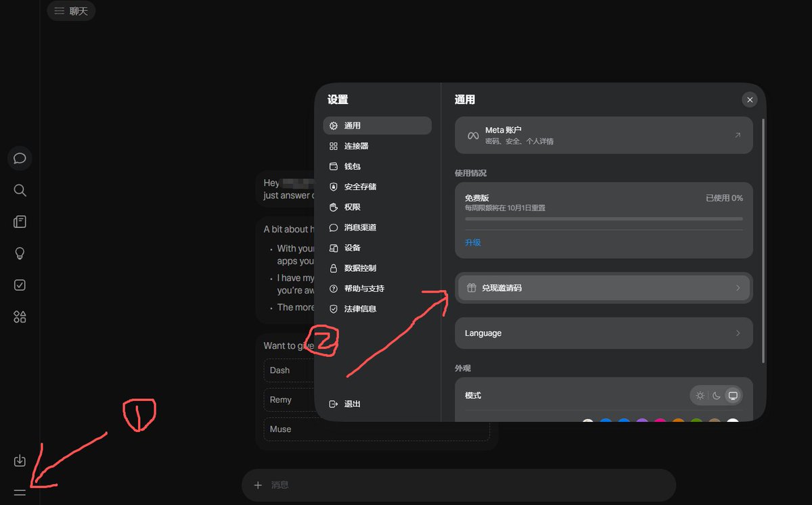Viewport: 812px width, 505px height.
Task: Close the 设置 dialog with the X
Action: [x=749, y=100]
